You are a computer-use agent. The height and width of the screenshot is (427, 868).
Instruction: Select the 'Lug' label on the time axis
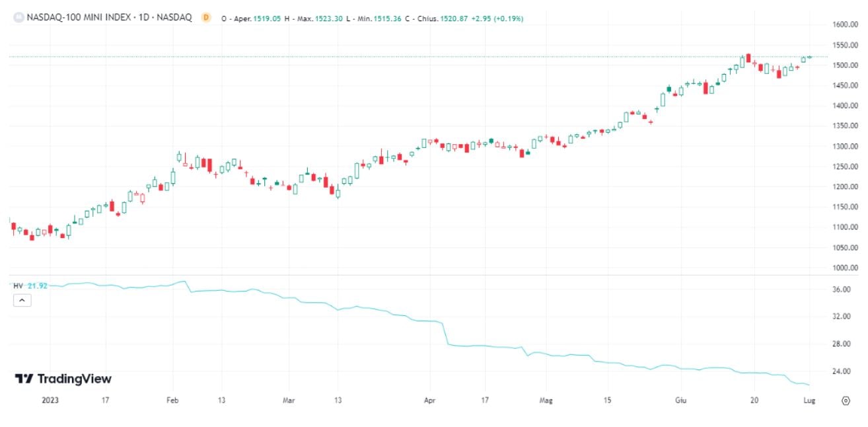click(809, 400)
